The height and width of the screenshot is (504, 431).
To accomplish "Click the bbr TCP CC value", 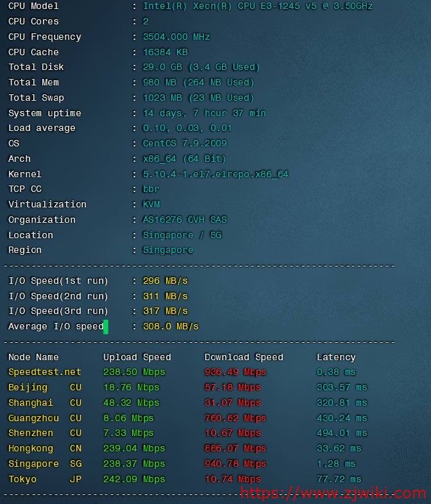I will (x=151, y=189).
